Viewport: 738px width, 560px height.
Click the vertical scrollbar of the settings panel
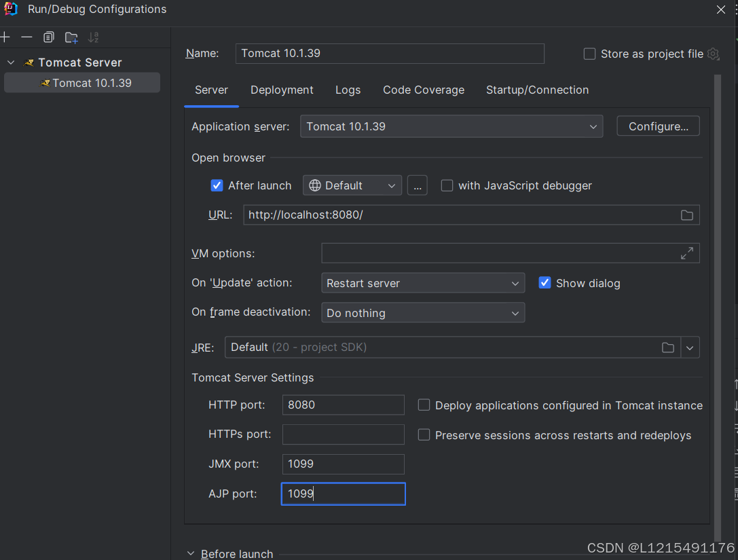coord(717,308)
